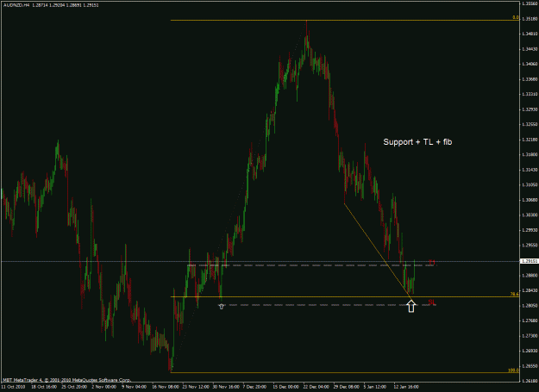Click the 78.6 Fibonacci level label
This screenshot has width=539, height=392.
515,294
